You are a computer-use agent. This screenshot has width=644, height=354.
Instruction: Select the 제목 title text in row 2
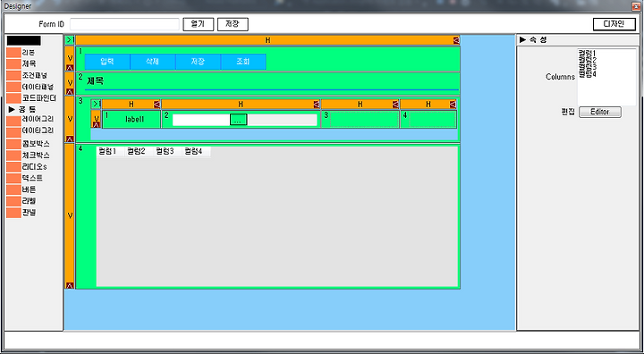click(x=96, y=81)
